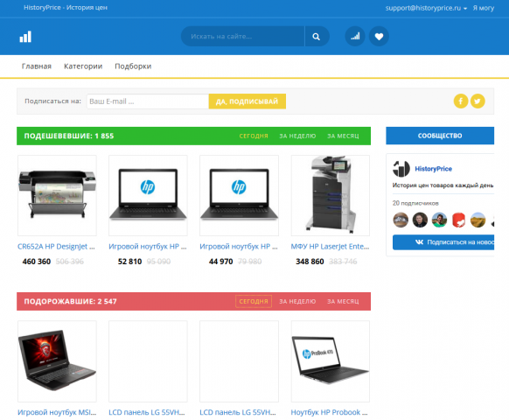The width and height of the screenshot is (509, 420).
Task: Click the HP LaserJet MFP product image
Action: tap(330, 195)
